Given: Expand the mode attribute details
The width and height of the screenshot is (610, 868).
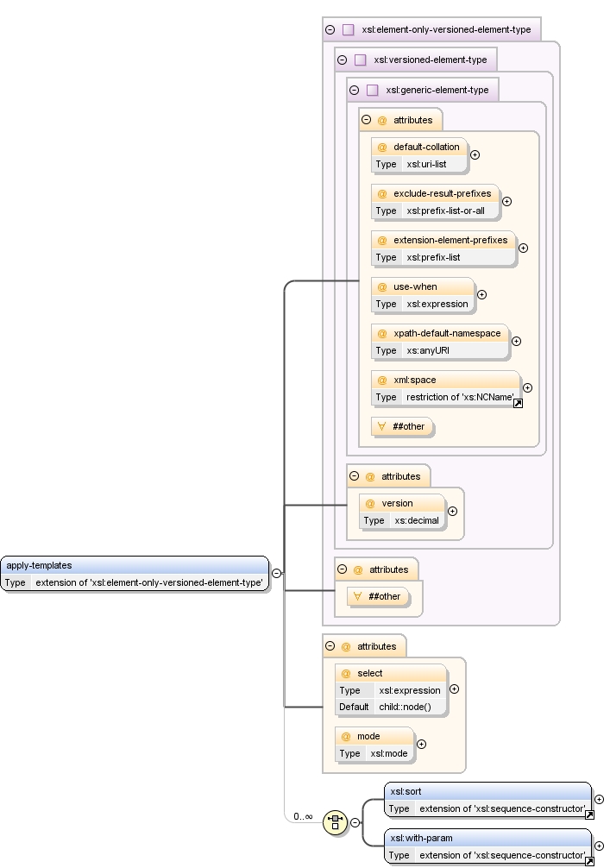Looking at the screenshot, I should click(x=421, y=744).
